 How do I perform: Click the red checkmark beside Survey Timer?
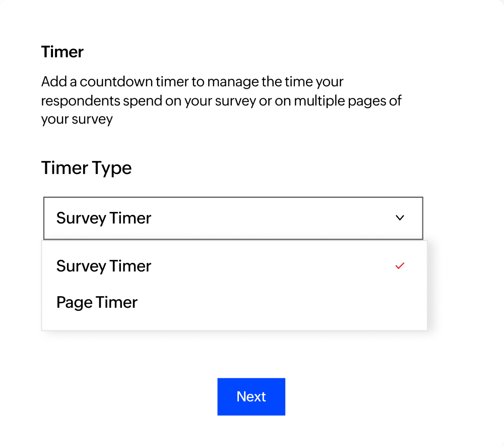coord(399,265)
